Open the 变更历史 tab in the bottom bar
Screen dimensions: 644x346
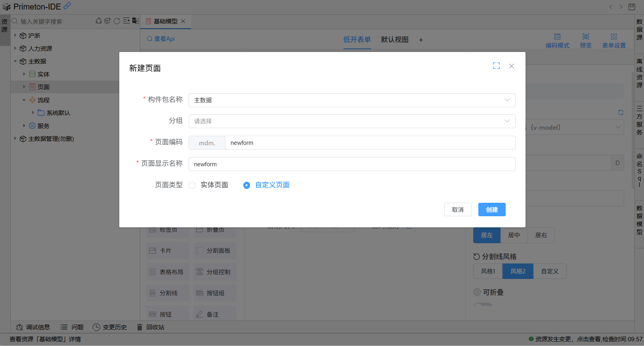click(110, 327)
